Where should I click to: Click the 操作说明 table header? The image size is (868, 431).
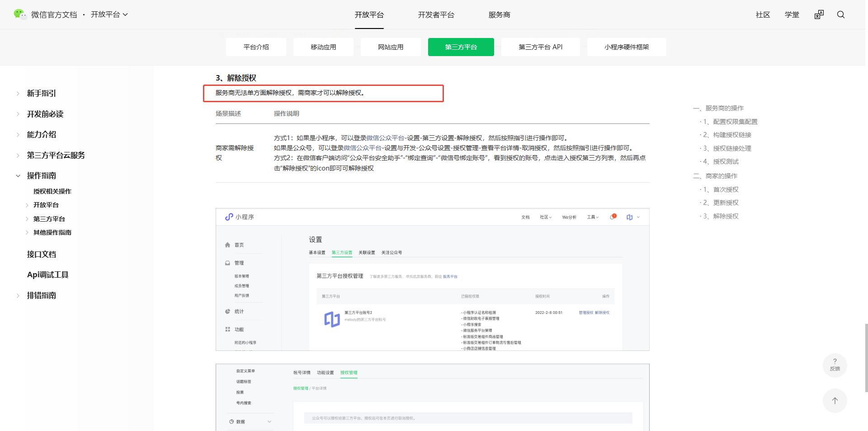tap(287, 114)
